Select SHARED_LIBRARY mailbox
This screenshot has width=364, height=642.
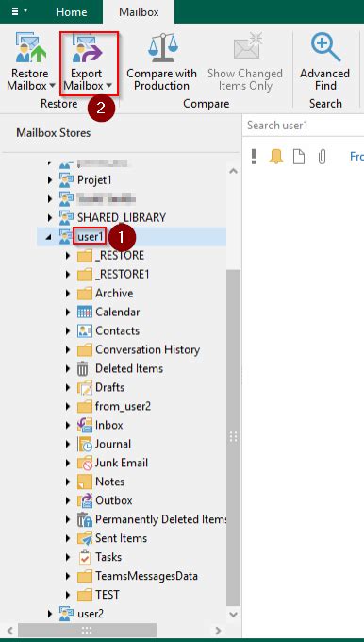point(121,217)
